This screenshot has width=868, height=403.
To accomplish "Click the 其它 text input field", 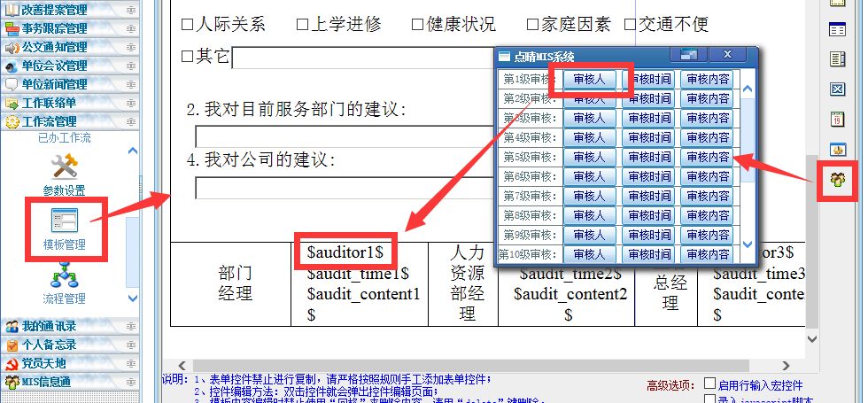I will (362, 58).
